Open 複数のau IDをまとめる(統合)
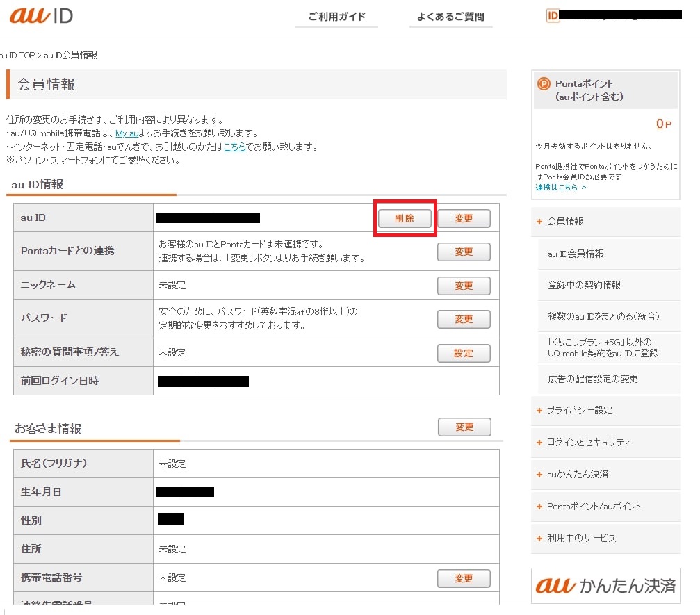 [x=609, y=316]
